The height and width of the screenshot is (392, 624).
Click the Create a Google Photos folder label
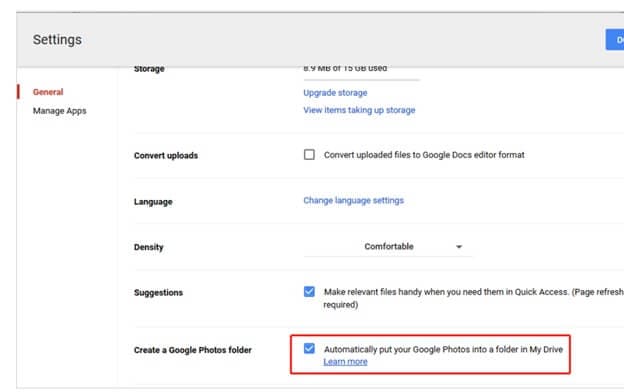pyautogui.click(x=193, y=350)
